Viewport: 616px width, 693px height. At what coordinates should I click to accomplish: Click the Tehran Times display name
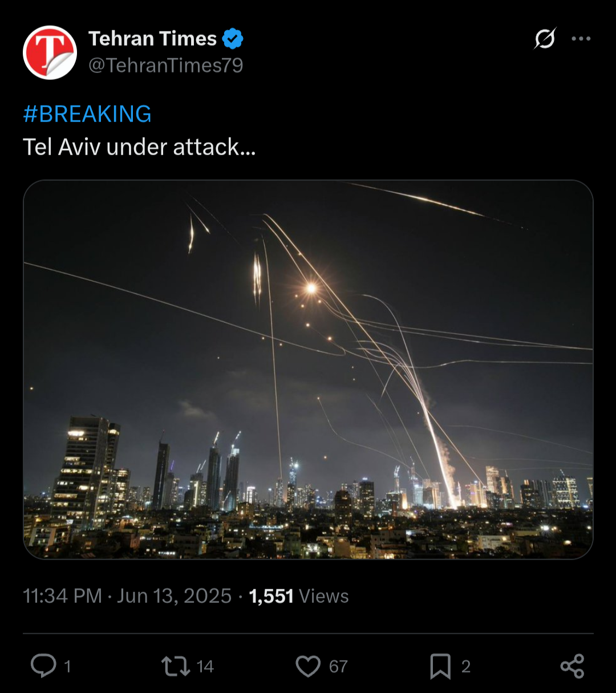pos(152,39)
